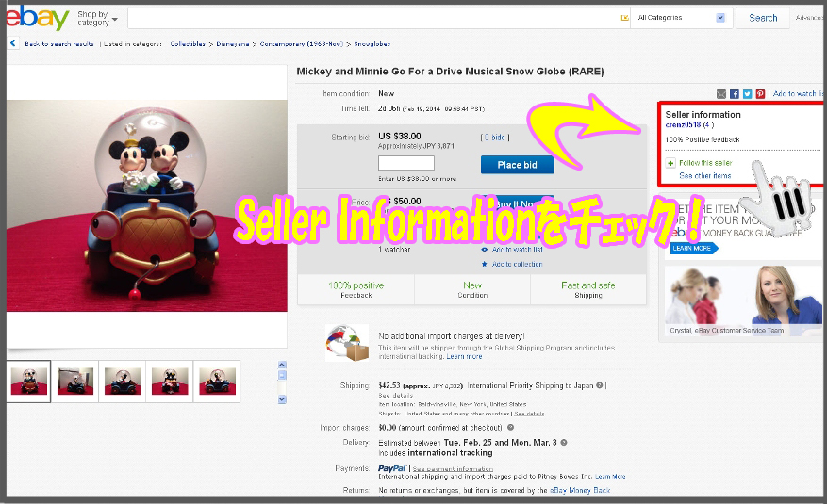Select the fourth snow globe thumbnail

pyautogui.click(x=170, y=382)
